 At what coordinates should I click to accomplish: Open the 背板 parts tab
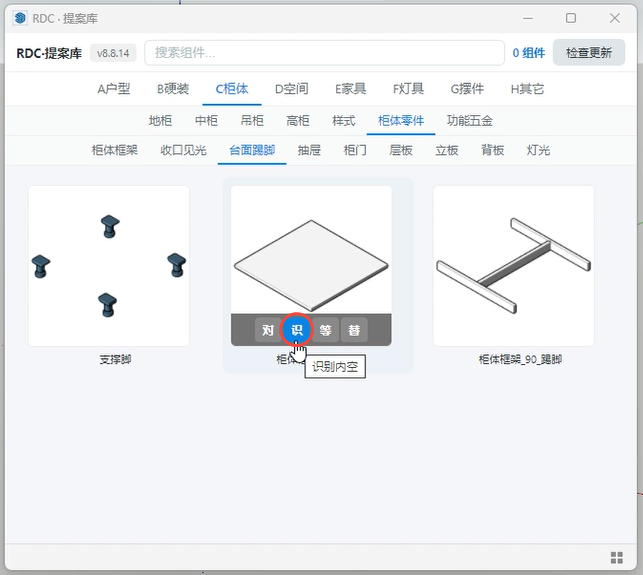tap(492, 150)
